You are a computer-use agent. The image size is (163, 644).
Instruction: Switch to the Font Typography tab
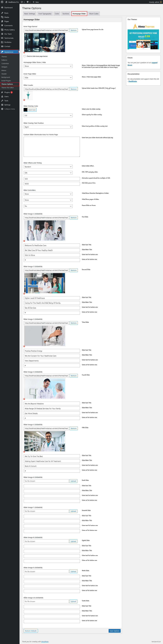click(45, 14)
